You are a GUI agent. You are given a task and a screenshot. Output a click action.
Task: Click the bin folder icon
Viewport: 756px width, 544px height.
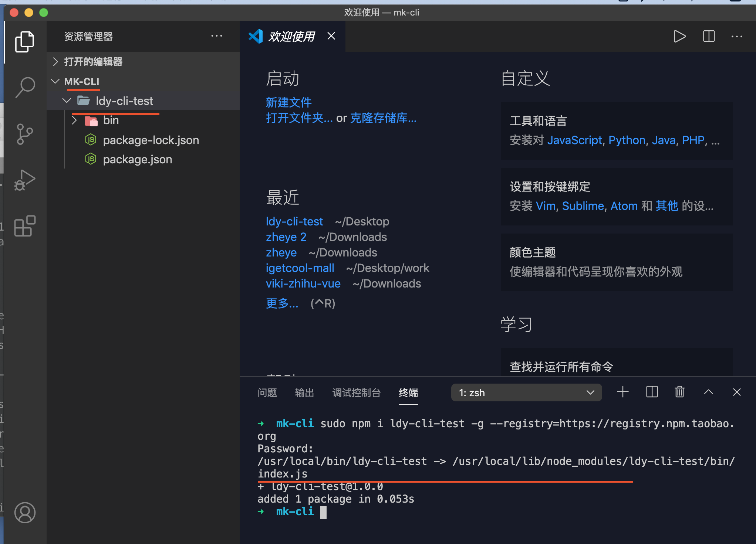coord(91,120)
